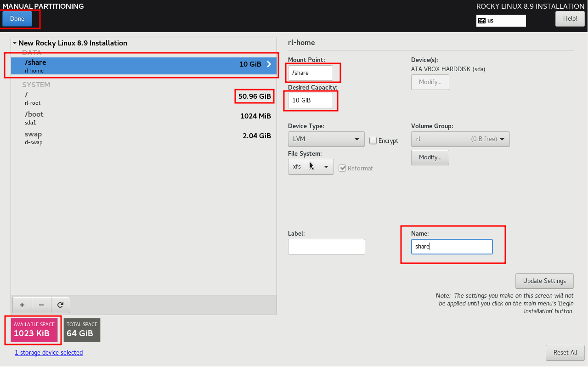The width and height of the screenshot is (588, 367).
Task: Click the Reset All button
Action: (x=565, y=353)
